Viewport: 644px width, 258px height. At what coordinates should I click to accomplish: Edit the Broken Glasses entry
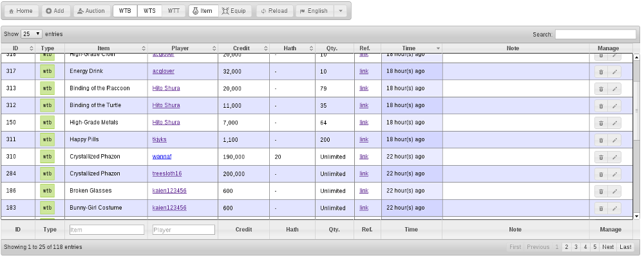[x=614, y=192]
